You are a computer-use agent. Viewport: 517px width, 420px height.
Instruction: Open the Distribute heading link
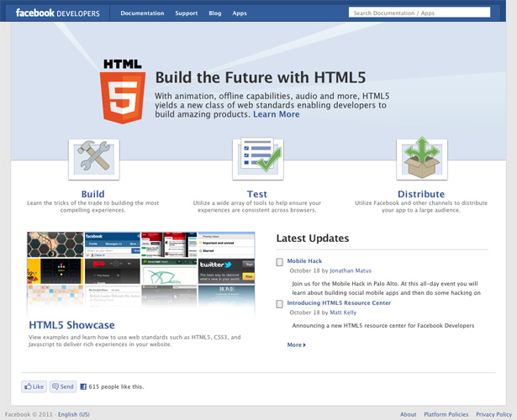(421, 194)
